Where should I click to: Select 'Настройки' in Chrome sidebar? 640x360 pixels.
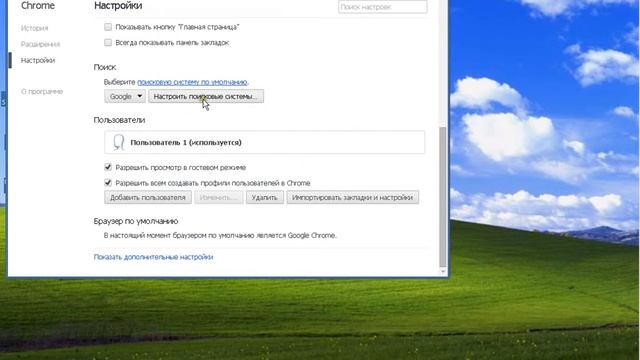click(38, 60)
